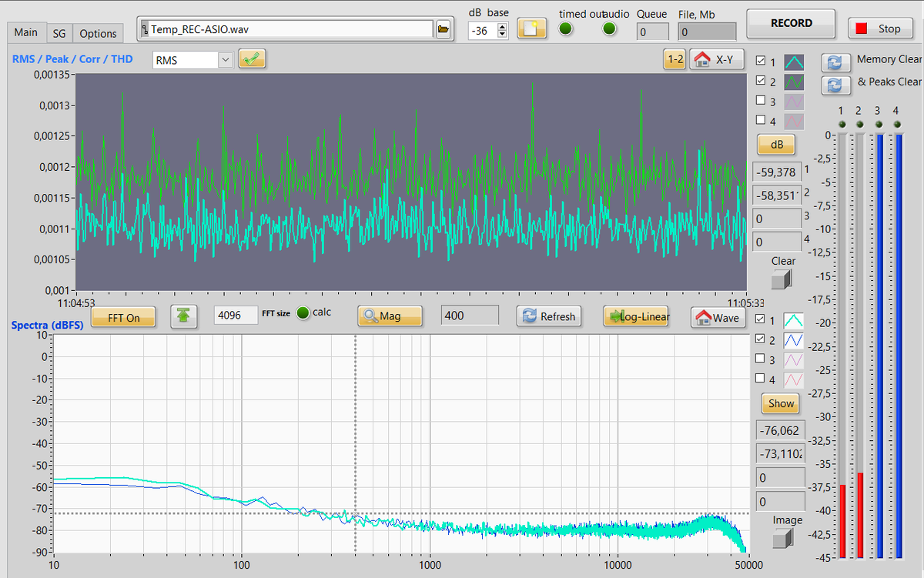Toggle the audio indicator LED

pos(610,28)
